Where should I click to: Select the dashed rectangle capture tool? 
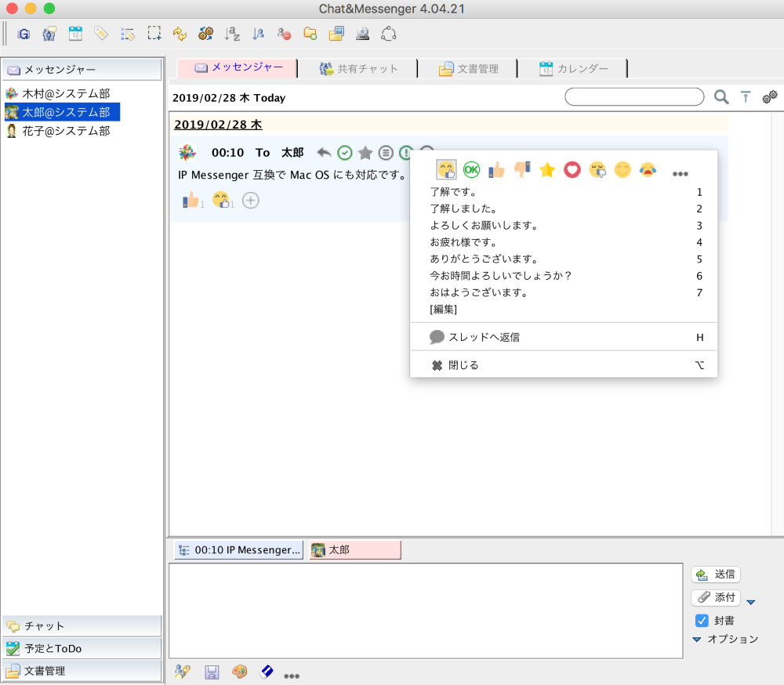pyautogui.click(x=154, y=34)
